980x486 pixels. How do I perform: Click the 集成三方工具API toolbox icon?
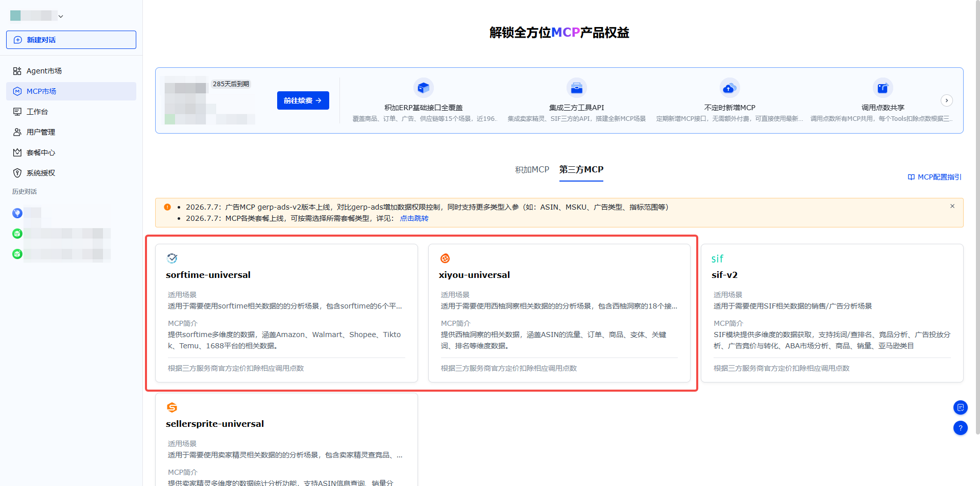pos(577,88)
